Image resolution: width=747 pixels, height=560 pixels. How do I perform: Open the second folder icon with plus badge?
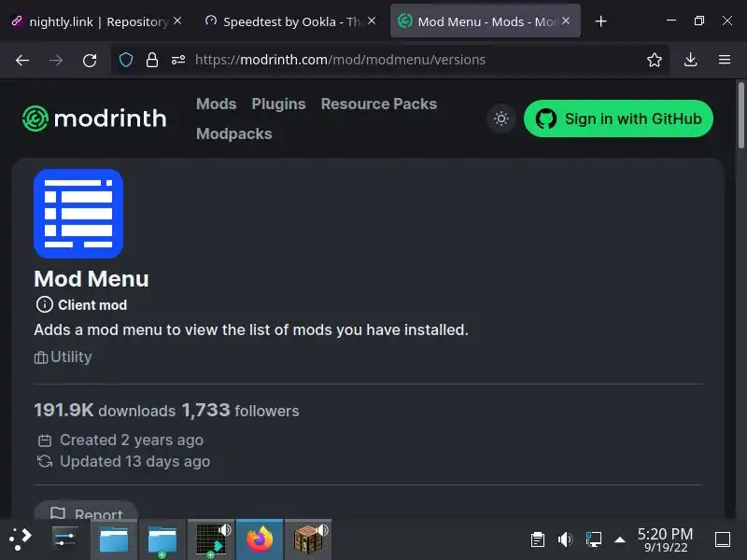(x=162, y=539)
